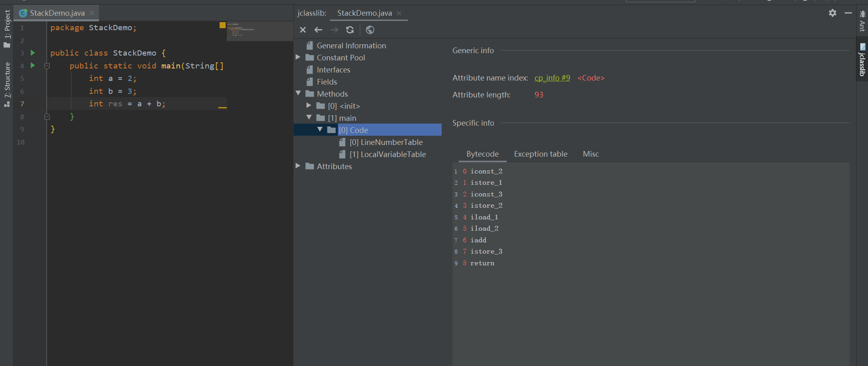Close the jclasslib StackDemo.java tab

point(399,13)
